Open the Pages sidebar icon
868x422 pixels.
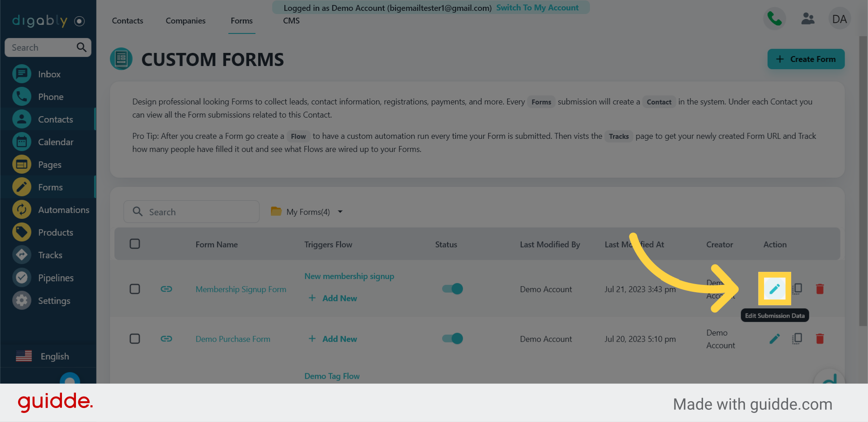point(22,165)
